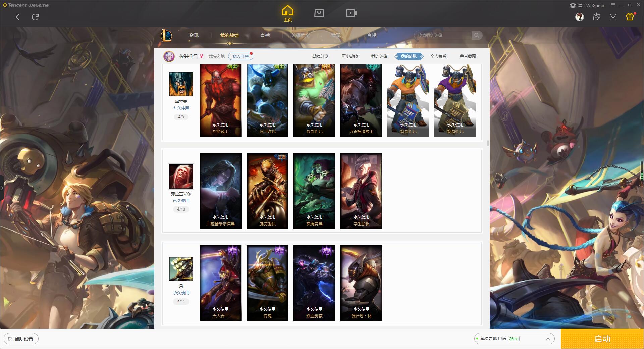The width and height of the screenshot is (644, 349).
Task: Expand the collapsed left side panel arrow
Action: coord(2,188)
